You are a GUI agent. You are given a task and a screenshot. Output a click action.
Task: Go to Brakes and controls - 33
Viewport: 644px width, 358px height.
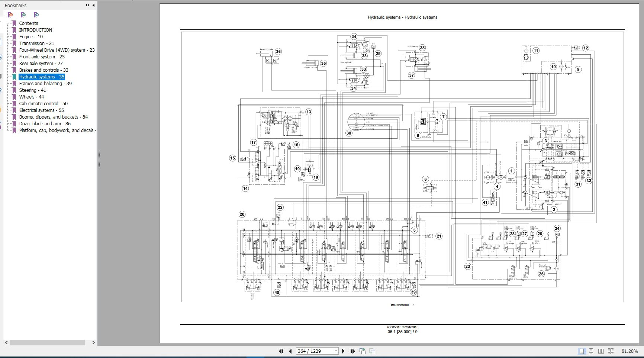44,70
